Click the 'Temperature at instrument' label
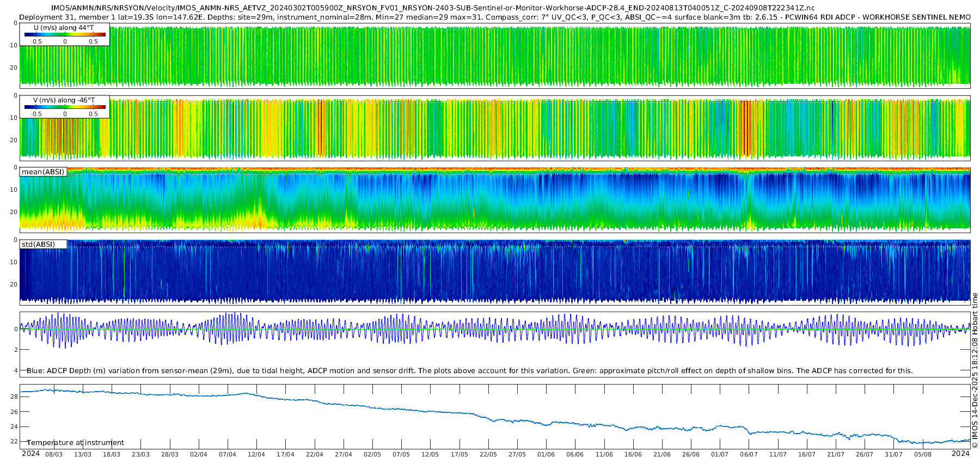980x463 pixels. click(76, 443)
